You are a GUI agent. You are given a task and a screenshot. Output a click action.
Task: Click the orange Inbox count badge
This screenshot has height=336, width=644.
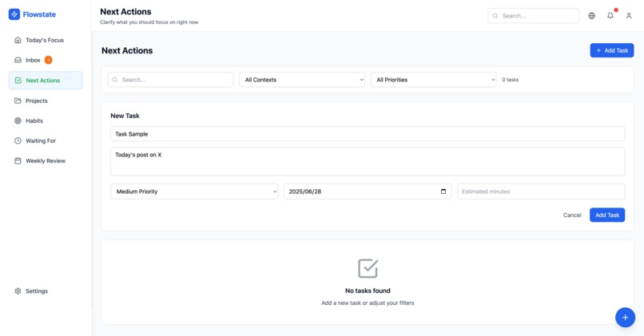(x=49, y=60)
